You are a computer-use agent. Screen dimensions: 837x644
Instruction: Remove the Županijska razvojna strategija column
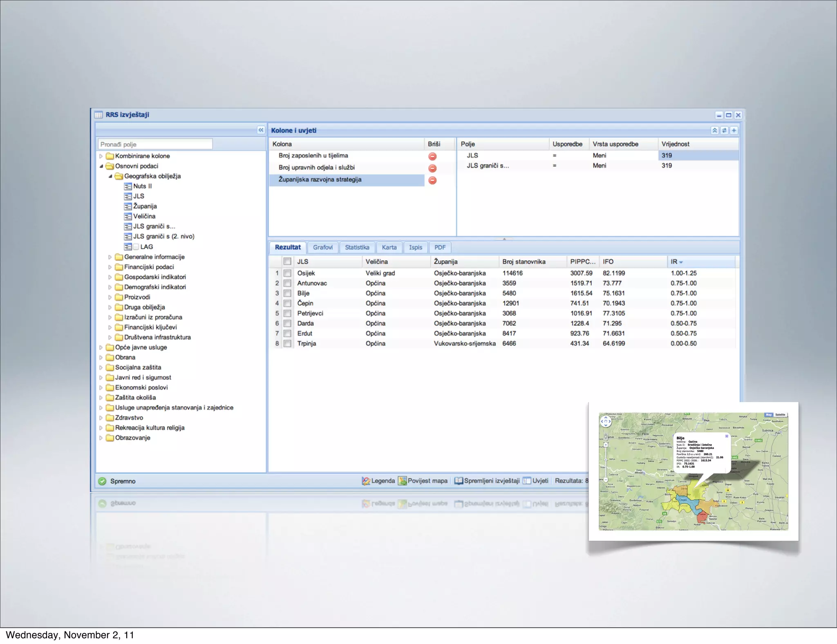click(x=432, y=180)
